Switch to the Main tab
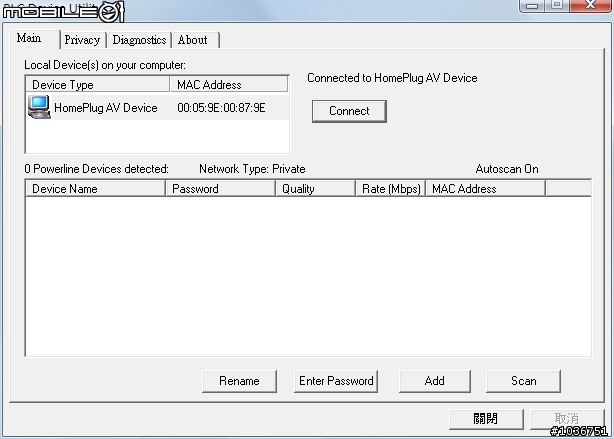614x439 pixels. pos(34,39)
